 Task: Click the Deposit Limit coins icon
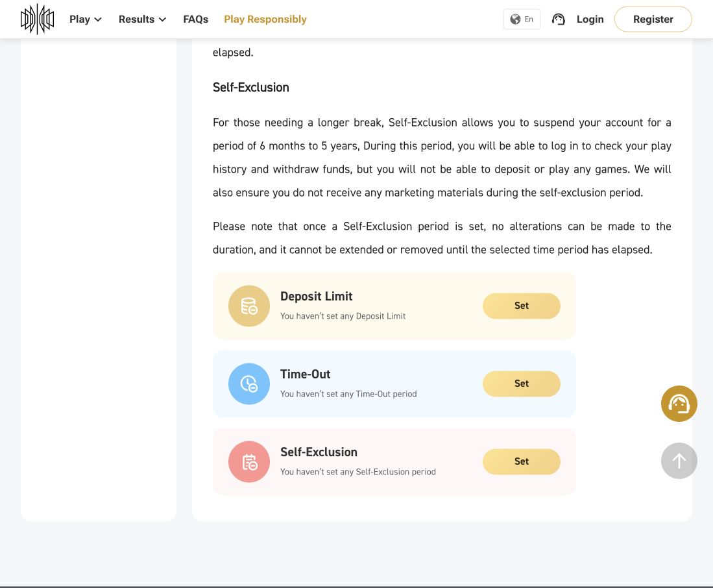coord(248,306)
